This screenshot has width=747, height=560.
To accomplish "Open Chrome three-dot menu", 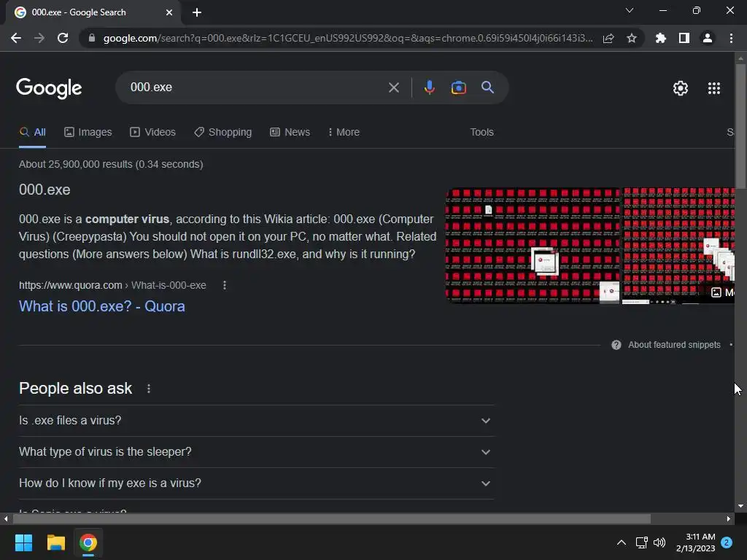I will point(731,38).
